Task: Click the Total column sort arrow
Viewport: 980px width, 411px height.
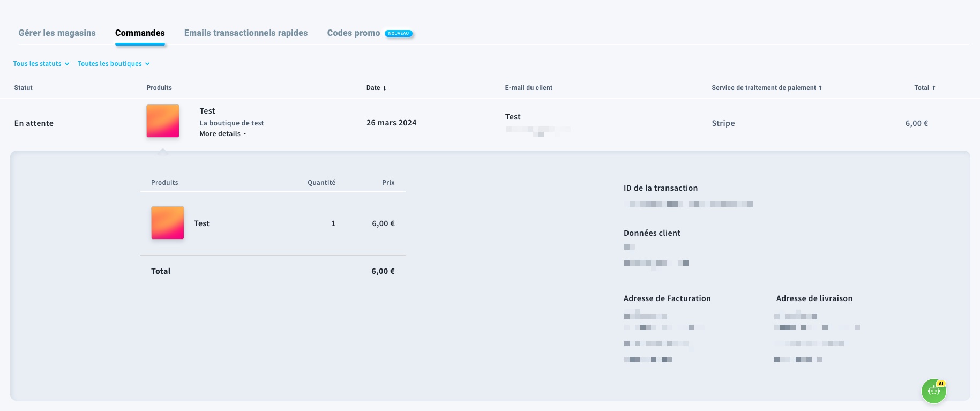Action: 934,88
